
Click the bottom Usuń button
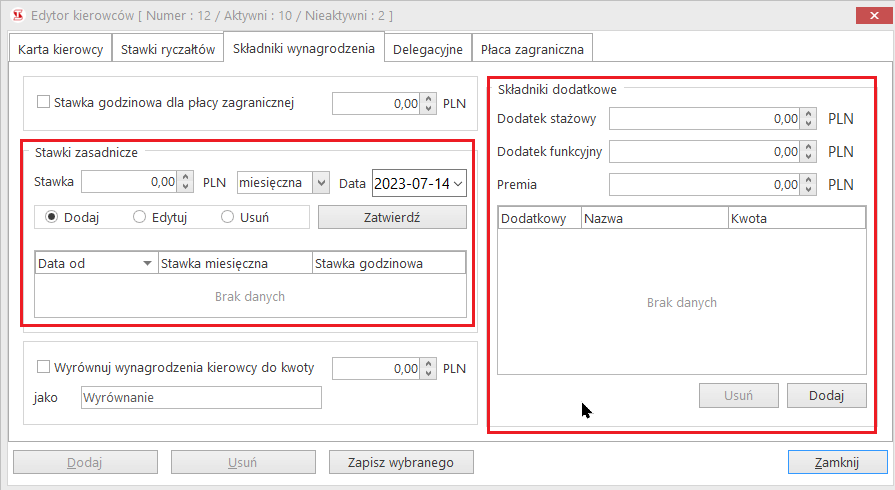click(243, 462)
